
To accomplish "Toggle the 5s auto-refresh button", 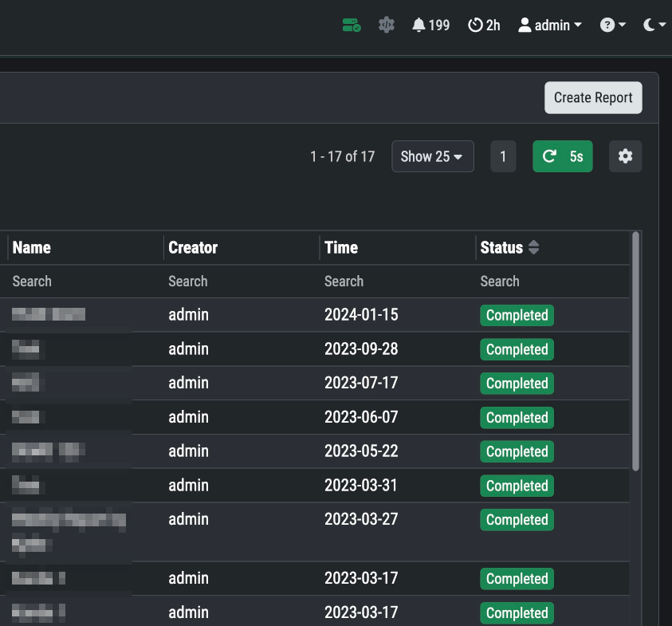I will (x=562, y=156).
